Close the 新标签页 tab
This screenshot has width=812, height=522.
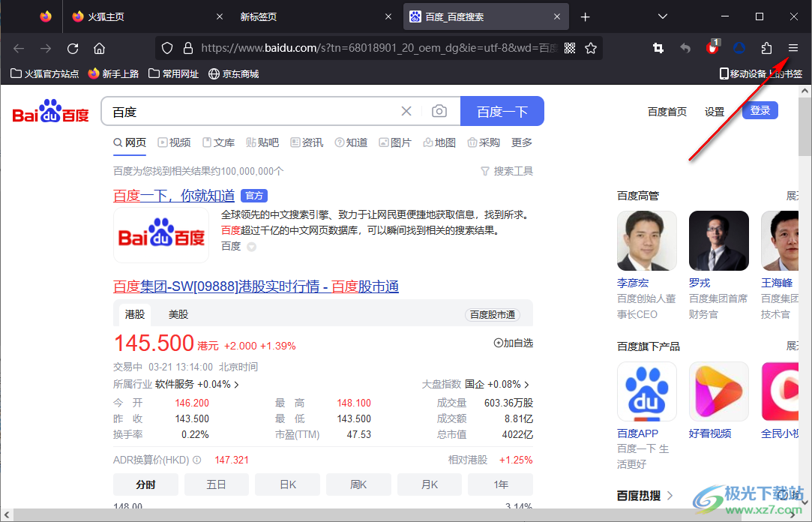[x=388, y=16]
